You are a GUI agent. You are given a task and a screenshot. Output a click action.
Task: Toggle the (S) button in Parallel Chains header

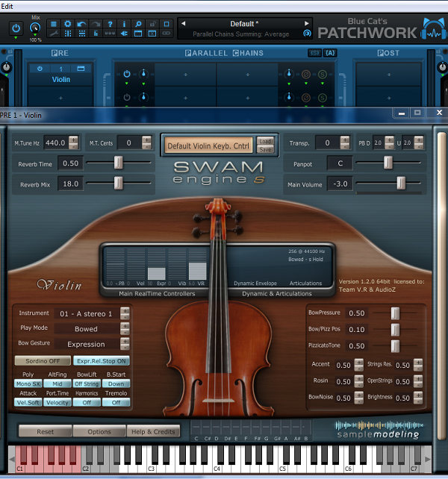click(314, 53)
